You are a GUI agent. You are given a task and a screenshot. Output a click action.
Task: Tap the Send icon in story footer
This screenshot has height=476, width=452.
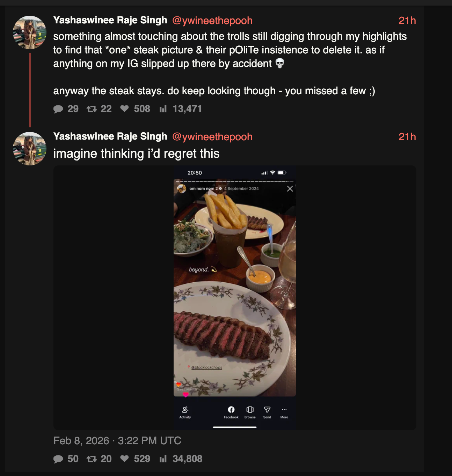point(267,410)
